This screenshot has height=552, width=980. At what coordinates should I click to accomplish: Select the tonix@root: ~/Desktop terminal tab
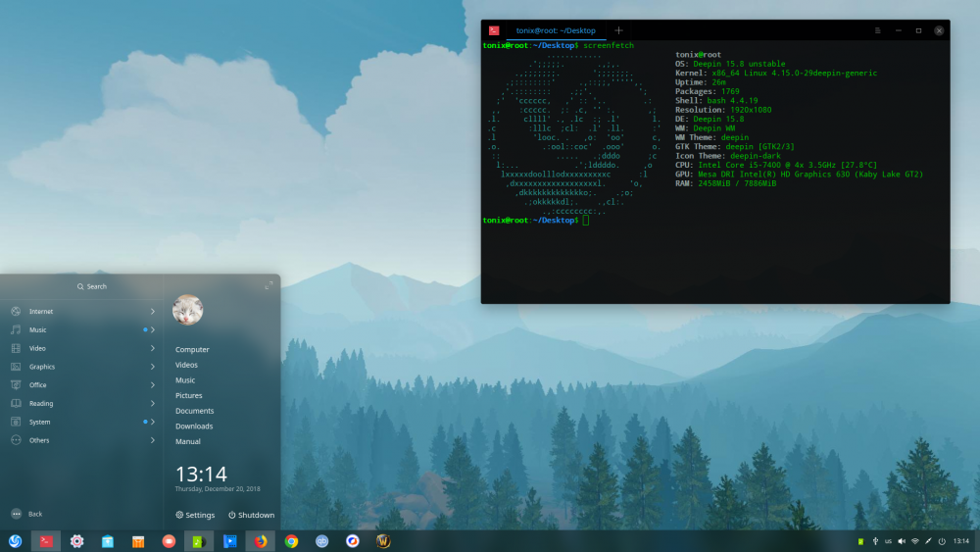(x=556, y=30)
